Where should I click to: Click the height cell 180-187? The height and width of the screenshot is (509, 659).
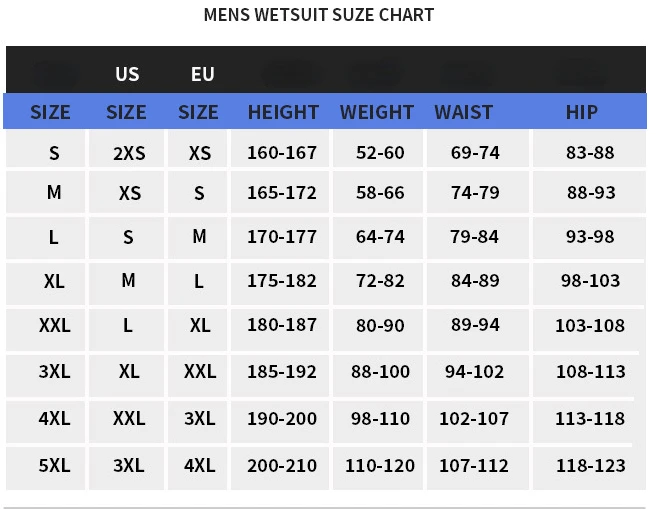(x=281, y=325)
